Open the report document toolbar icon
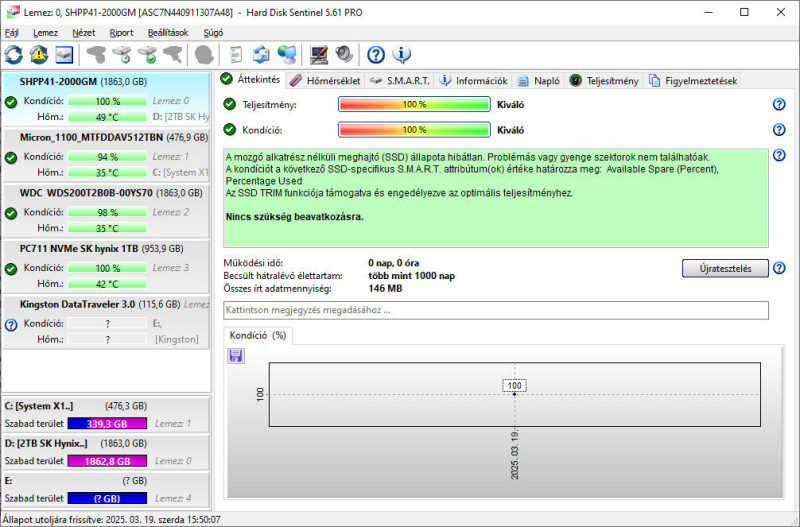The width and height of the screenshot is (800, 527). 236,55
